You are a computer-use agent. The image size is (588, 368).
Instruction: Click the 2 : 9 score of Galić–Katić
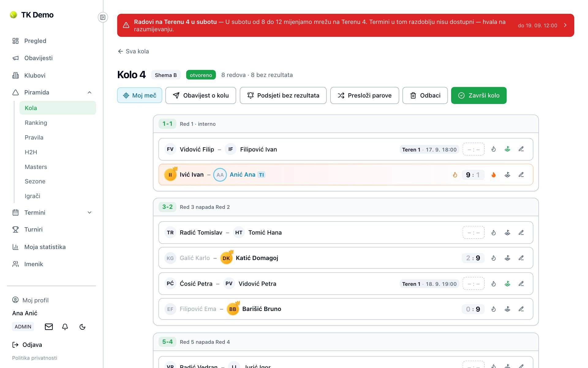tap(473, 258)
